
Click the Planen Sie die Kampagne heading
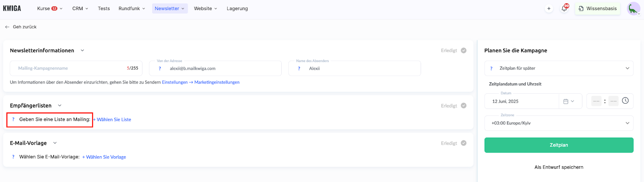[516, 50]
